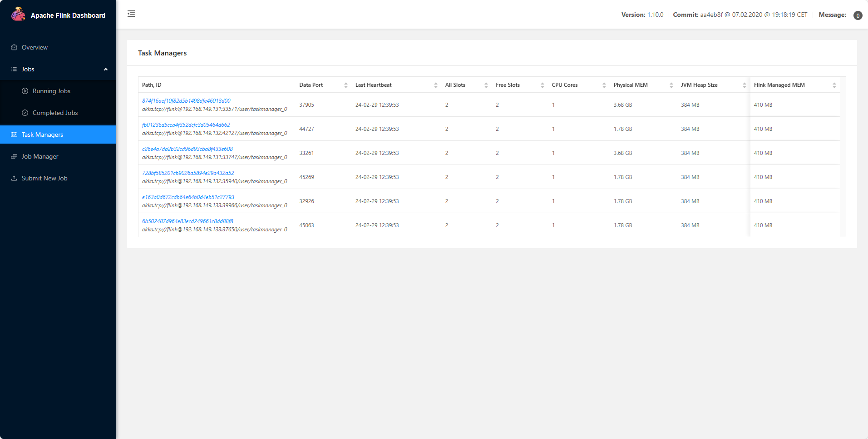
Task: Sort table by All Slots
Action: click(486, 85)
